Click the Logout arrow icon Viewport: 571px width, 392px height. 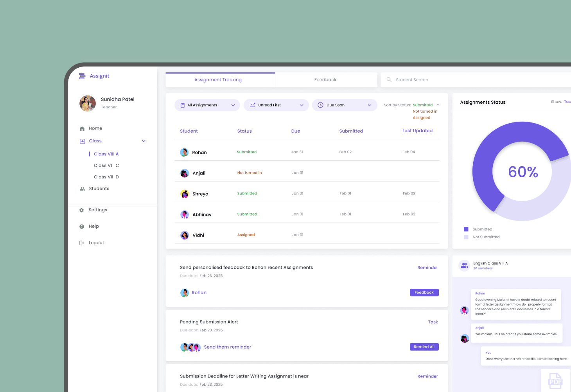point(82,243)
